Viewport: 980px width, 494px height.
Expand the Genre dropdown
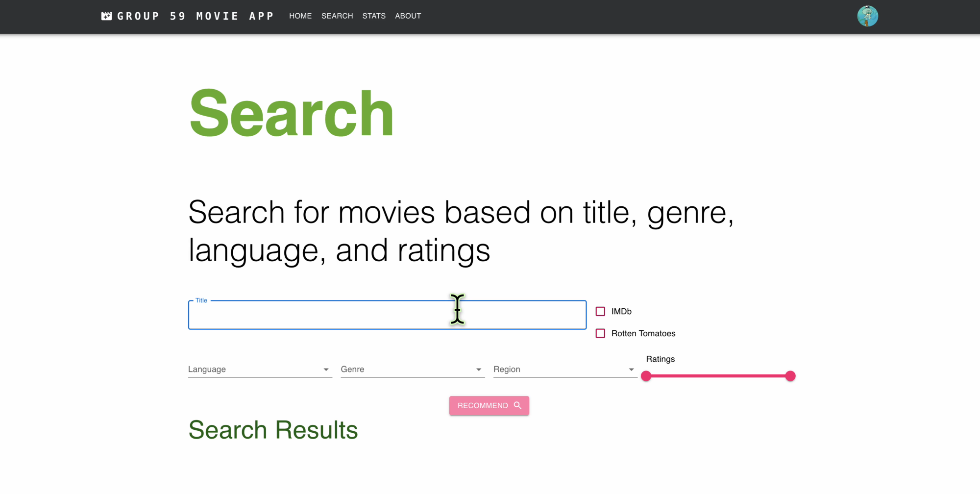point(413,370)
